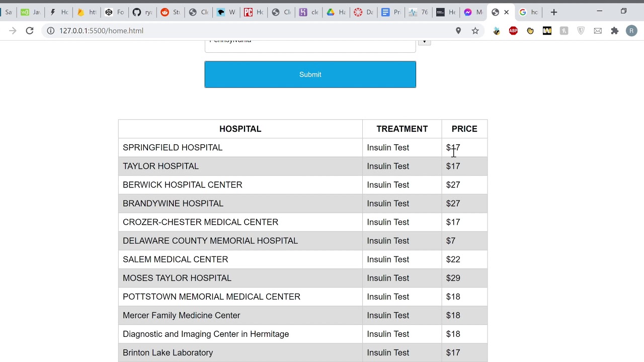Click the $22 price for Salem Medical
This screenshot has height=362, width=644.
(x=453, y=259)
